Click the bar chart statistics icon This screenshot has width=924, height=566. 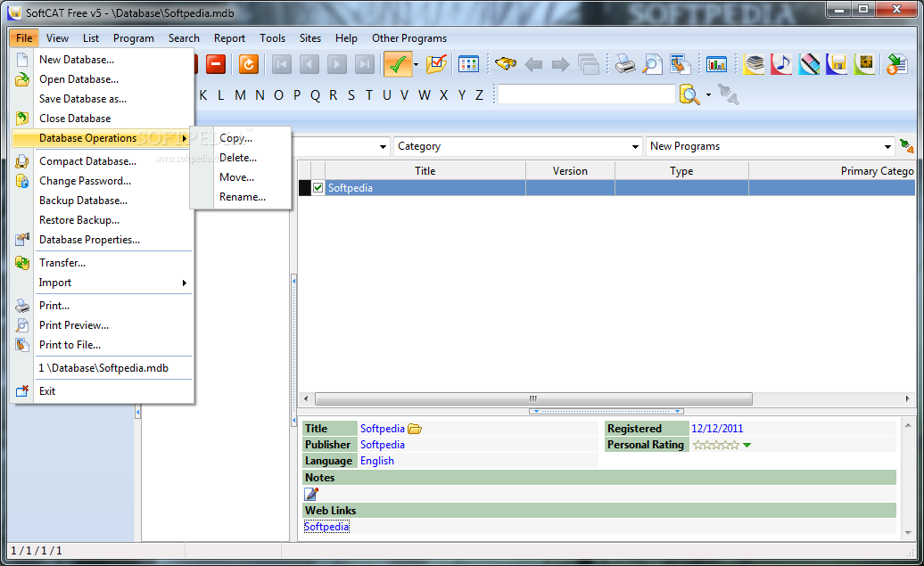(x=716, y=64)
